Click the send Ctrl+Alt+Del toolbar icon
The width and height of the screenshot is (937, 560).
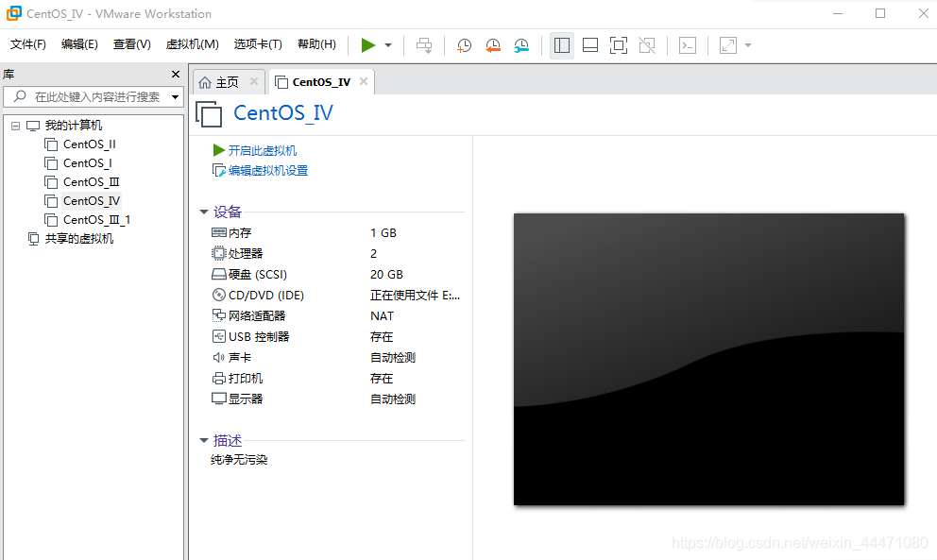pyautogui.click(x=424, y=45)
